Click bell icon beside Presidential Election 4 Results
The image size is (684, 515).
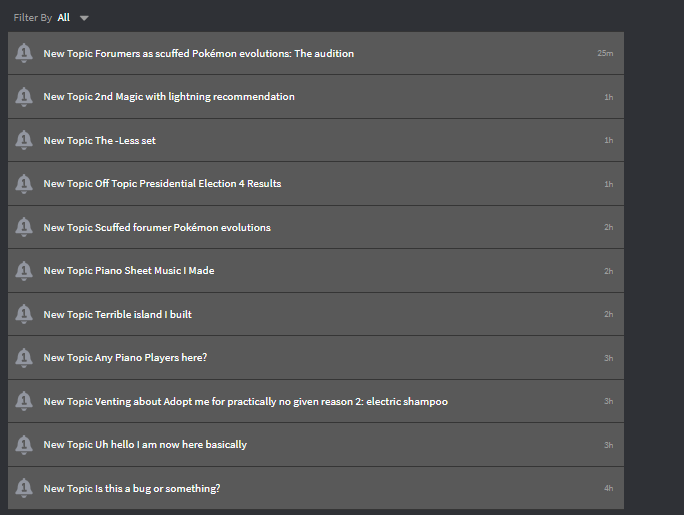pyautogui.click(x=24, y=184)
